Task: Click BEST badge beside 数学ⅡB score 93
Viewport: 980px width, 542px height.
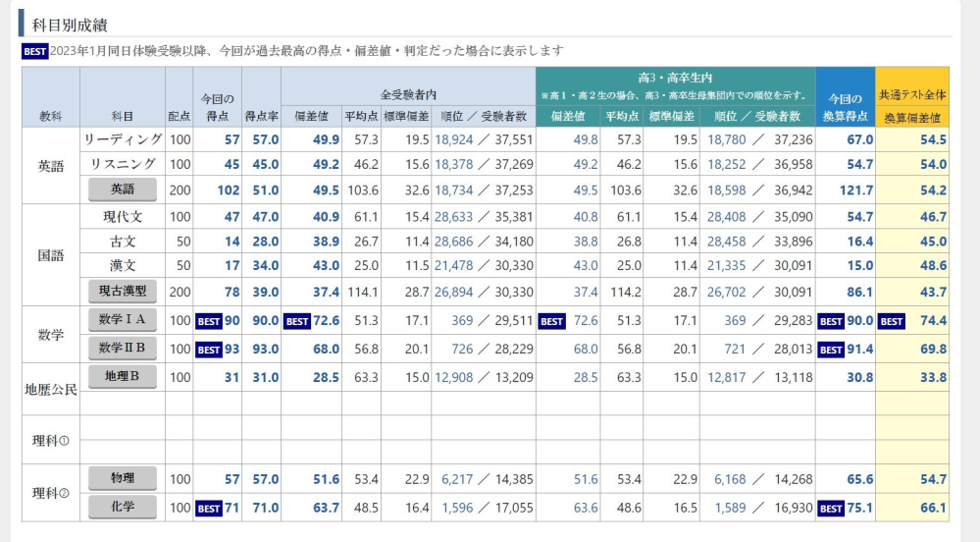Action: pyautogui.click(x=209, y=350)
